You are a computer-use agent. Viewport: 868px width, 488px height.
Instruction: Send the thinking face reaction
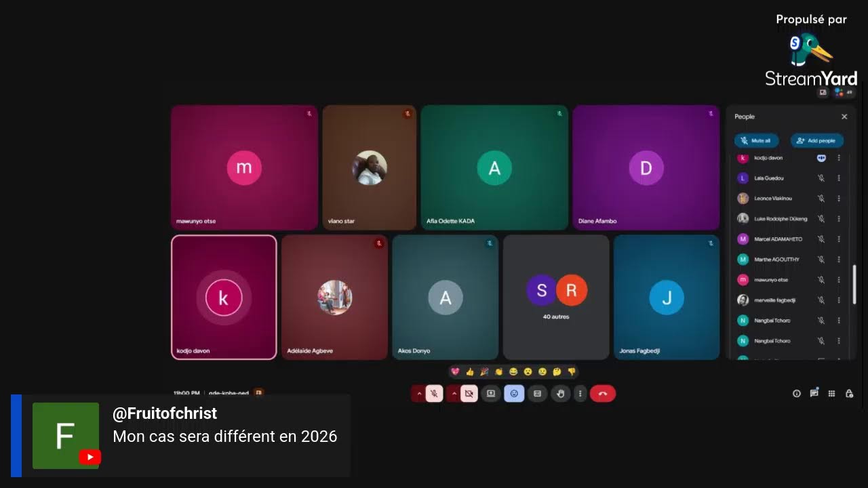[x=557, y=371]
